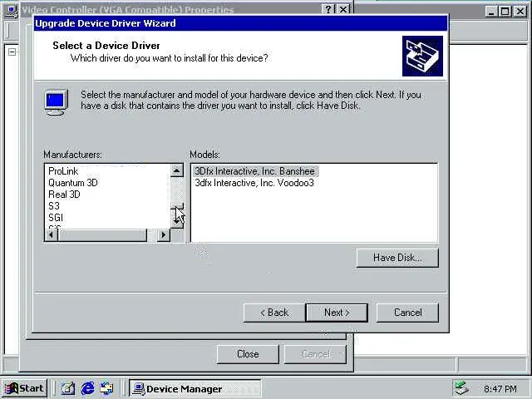Click Close in the Properties window
This screenshot has width=532, height=399.
click(248, 354)
